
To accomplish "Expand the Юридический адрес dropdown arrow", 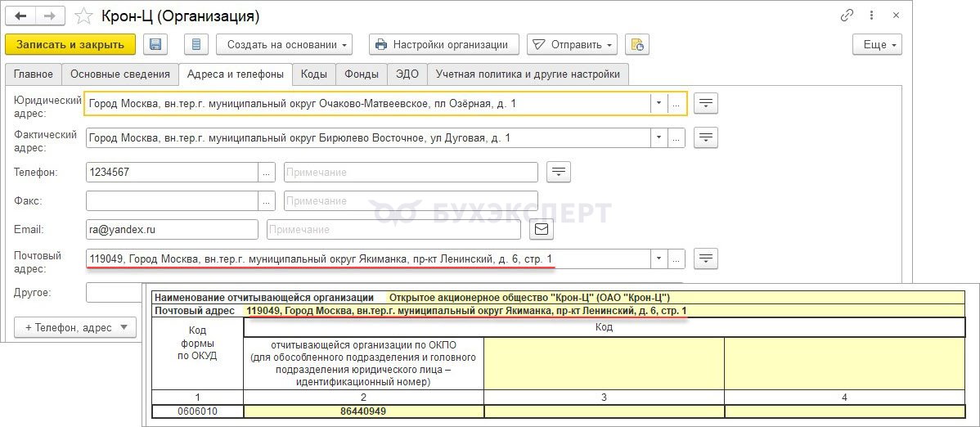I will click(x=659, y=104).
